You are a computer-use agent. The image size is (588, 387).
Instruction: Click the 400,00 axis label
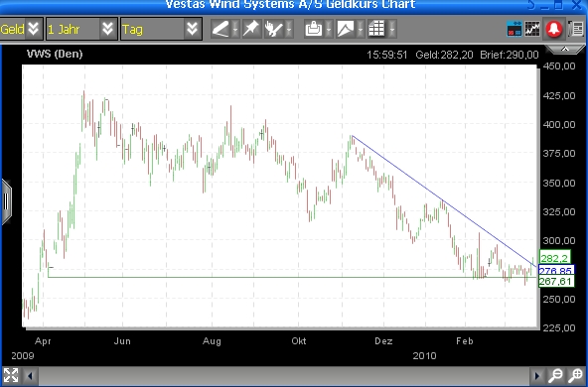pos(559,124)
